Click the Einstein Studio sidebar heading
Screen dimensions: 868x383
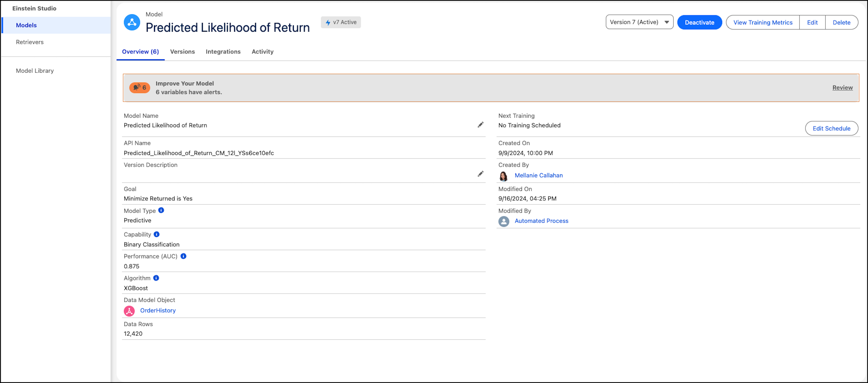pos(34,8)
